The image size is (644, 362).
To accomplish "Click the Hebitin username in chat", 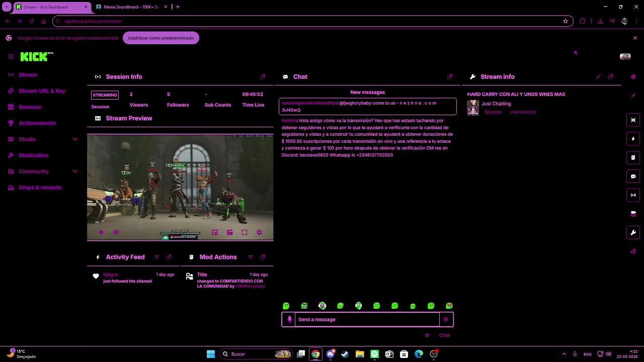I will tap(289, 121).
